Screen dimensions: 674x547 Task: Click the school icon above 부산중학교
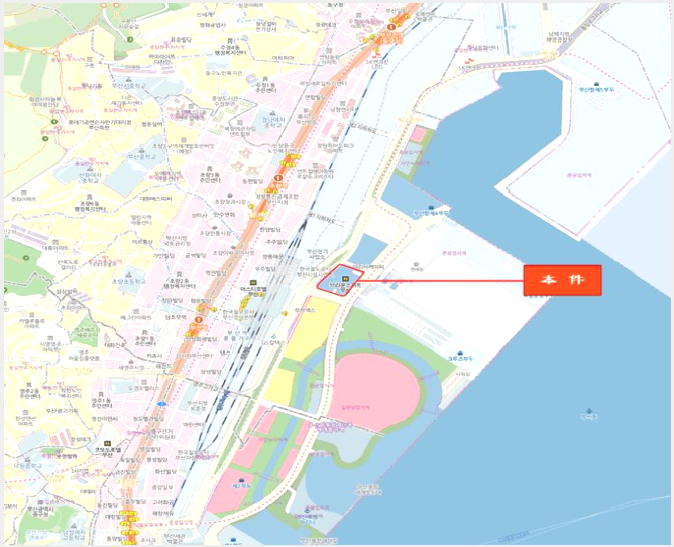click(141, 150)
